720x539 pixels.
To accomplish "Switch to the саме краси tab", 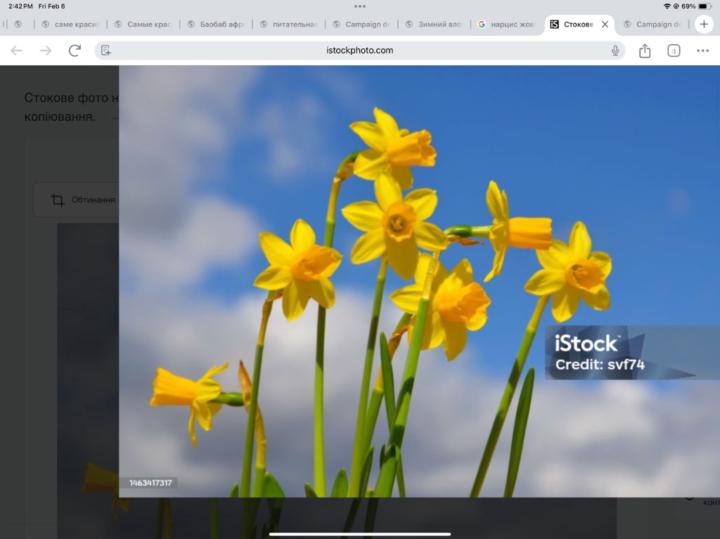I will pyautogui.click(x=70, y=24).
